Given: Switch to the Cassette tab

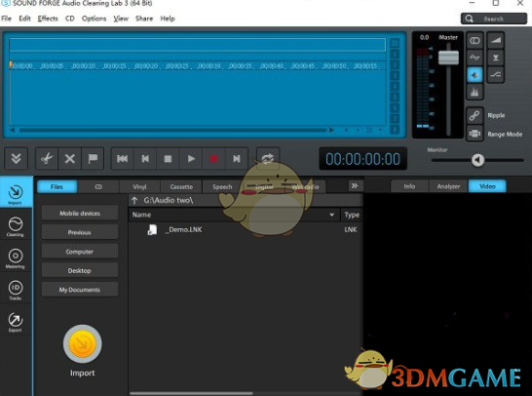Looking at the screenshot, I should [x=181, y=186].
